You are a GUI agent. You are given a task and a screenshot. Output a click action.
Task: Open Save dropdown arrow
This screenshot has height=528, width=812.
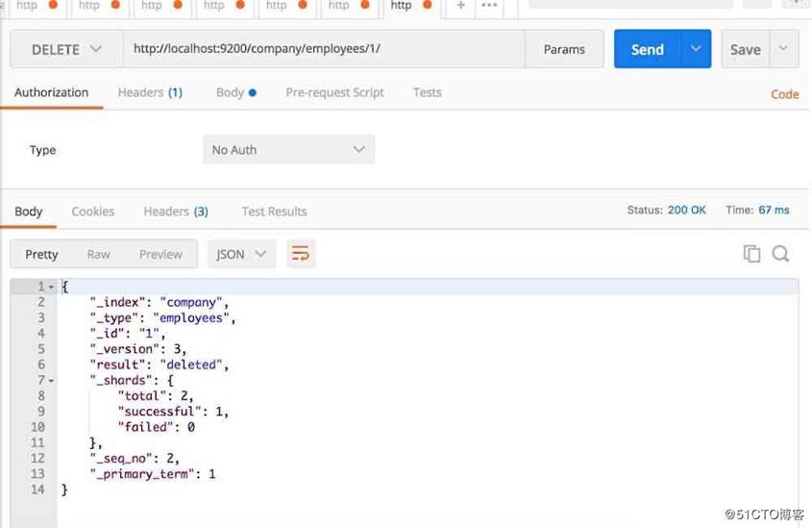click(x=783, y=49)
